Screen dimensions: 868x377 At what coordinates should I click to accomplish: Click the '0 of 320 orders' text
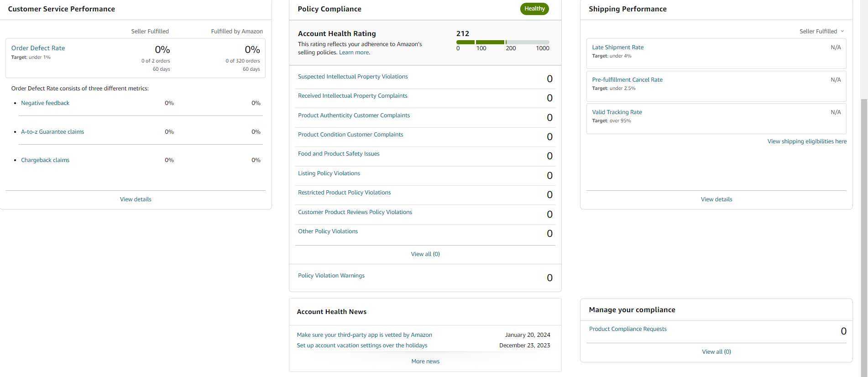click(x=243, y=61)
